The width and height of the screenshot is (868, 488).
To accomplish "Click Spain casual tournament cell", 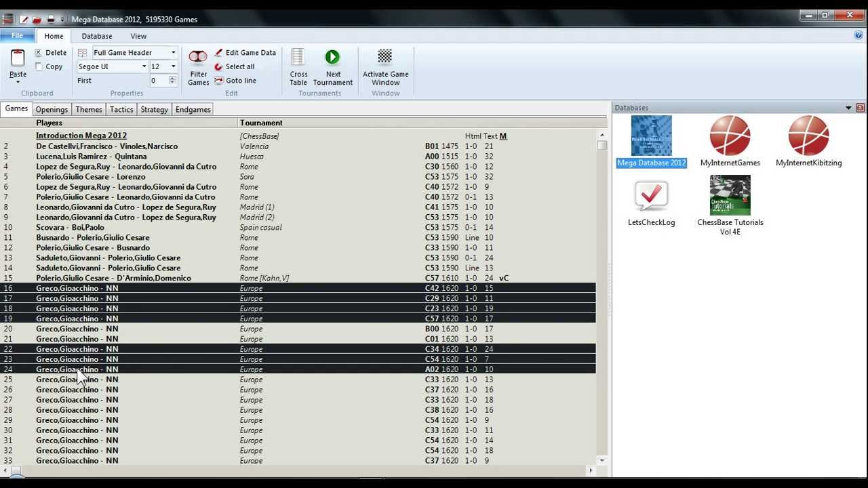I will pos(260,228).
